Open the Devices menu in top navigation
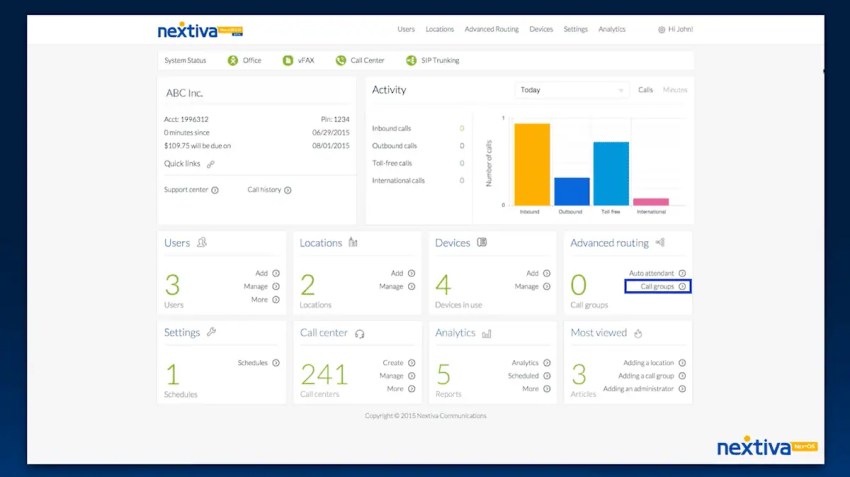 (541, 29)
